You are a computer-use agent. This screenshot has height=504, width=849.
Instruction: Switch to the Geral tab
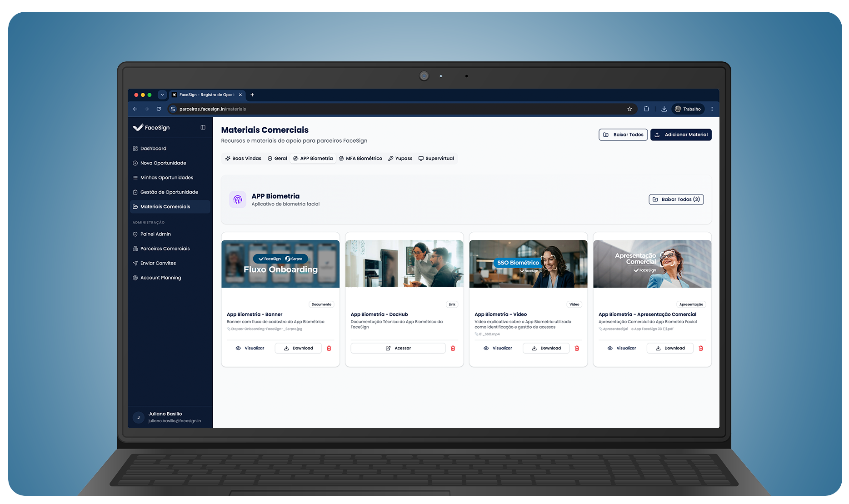277,159
